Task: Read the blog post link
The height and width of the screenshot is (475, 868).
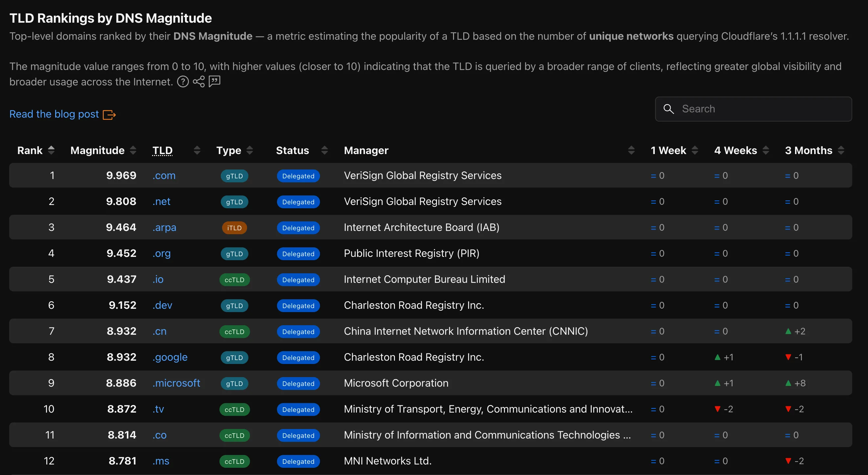Action: pyautogui.click(x=54, y=114)
